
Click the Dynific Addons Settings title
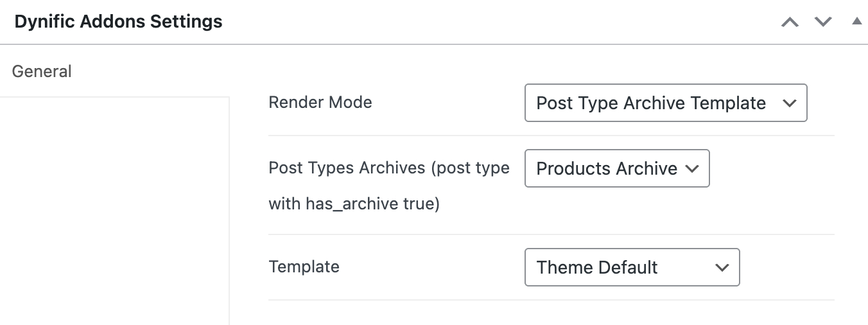[118, 22]
